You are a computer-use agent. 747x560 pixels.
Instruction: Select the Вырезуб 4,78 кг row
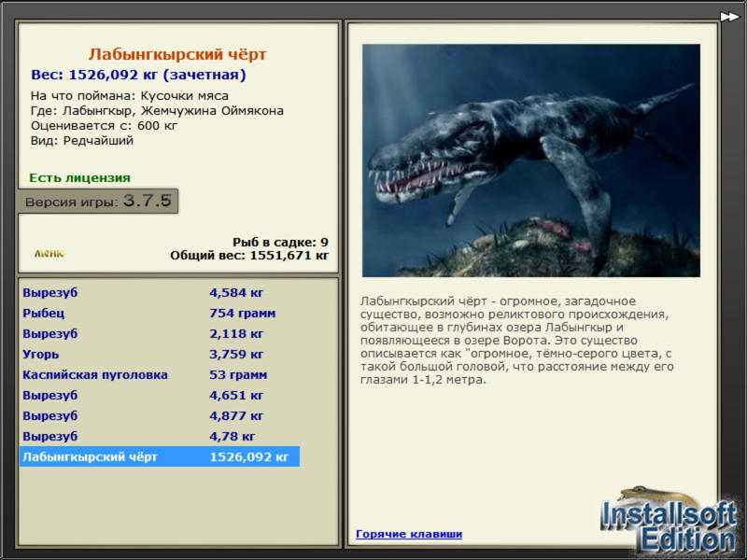pyautogui.click(x=160, y=436)
